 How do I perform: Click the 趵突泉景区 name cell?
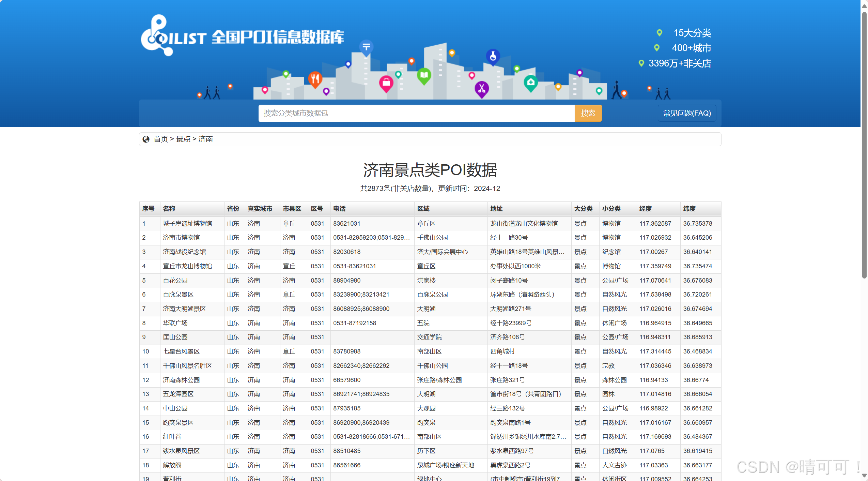pyautogui.click(x=178, y=423)
